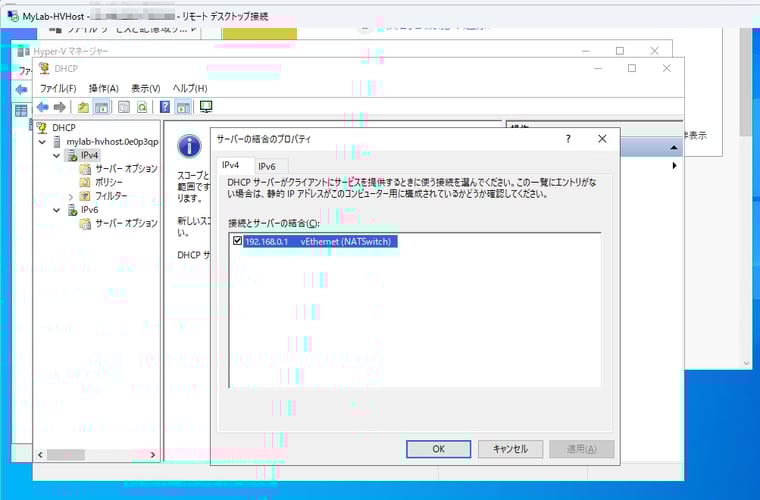
Task: Click the 適用(A) button
Action: 582,449
